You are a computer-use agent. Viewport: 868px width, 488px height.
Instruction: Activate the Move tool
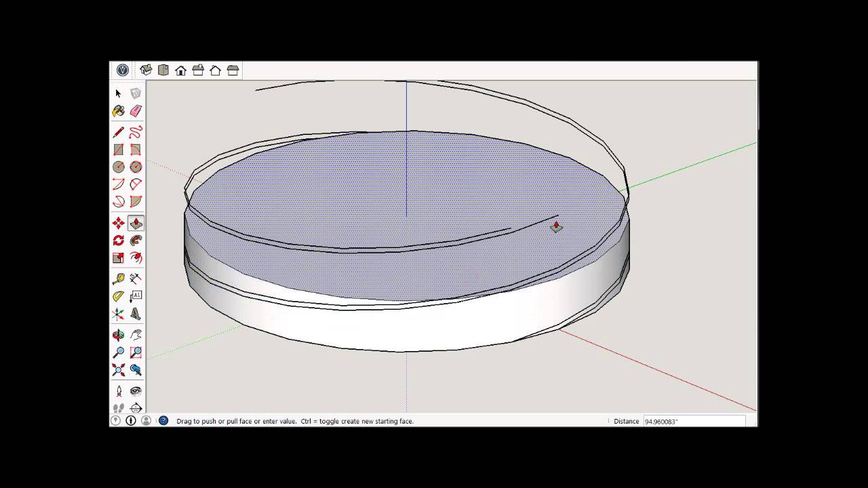click(x=119, y=223)
